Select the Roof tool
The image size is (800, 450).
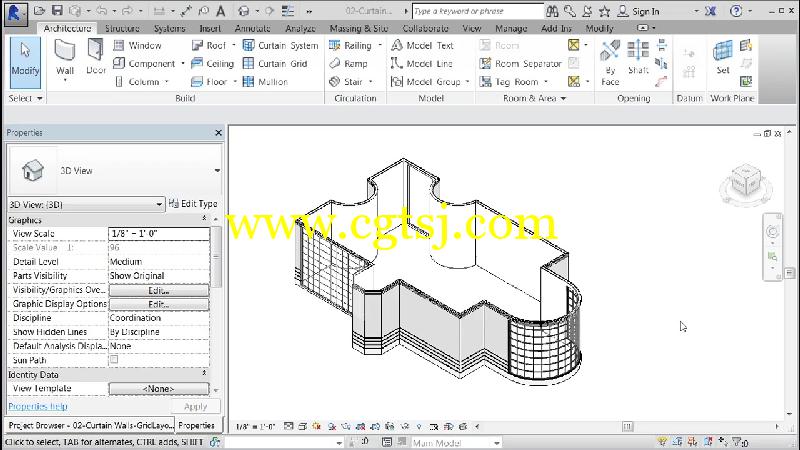tap(208, 45)
